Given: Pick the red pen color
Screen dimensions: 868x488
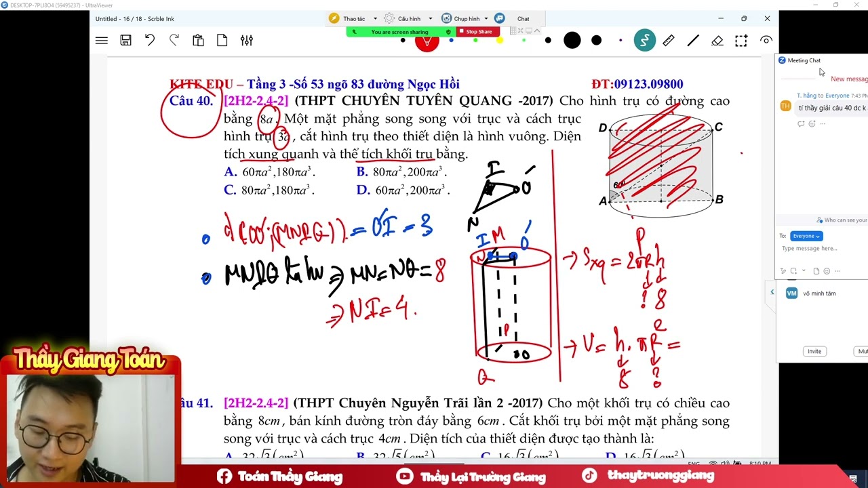Looking at the screenshot, I should (427, 42).
